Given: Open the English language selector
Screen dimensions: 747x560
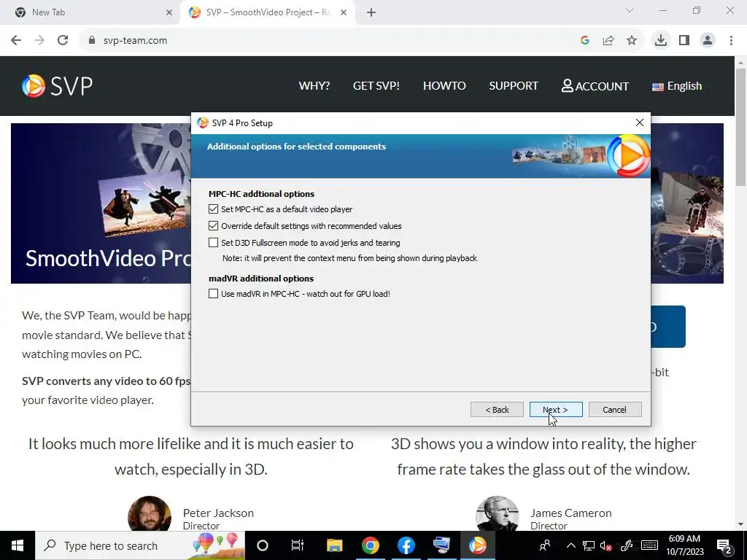Looking at the screenshot, I should tap(677, 86).
